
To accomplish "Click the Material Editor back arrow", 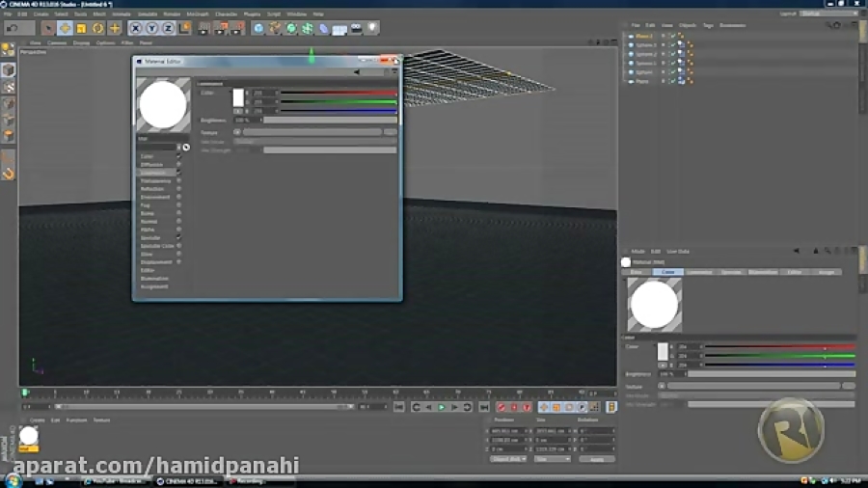I will click(357, 72).
